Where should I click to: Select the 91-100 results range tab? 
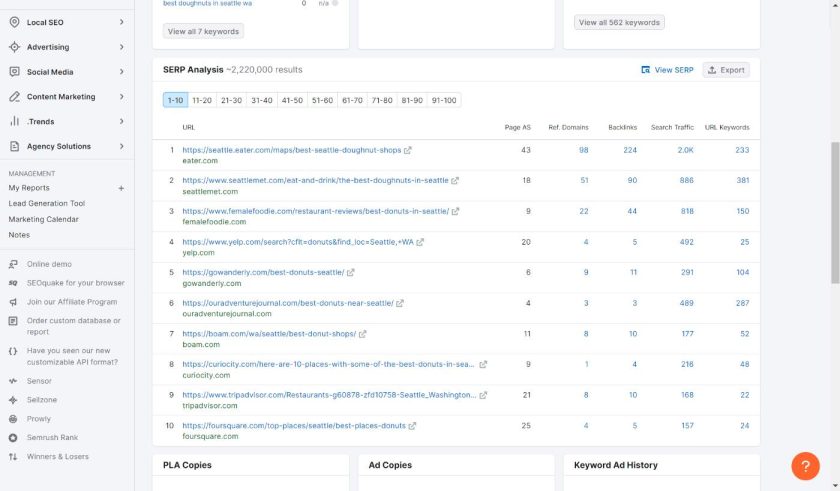pos(444,100)
